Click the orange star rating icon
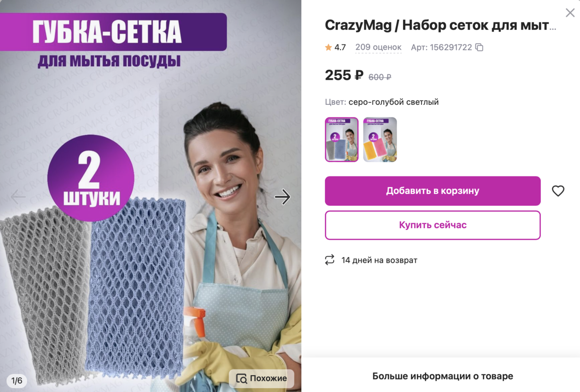 pyautogui.click(x=329, y=47)
